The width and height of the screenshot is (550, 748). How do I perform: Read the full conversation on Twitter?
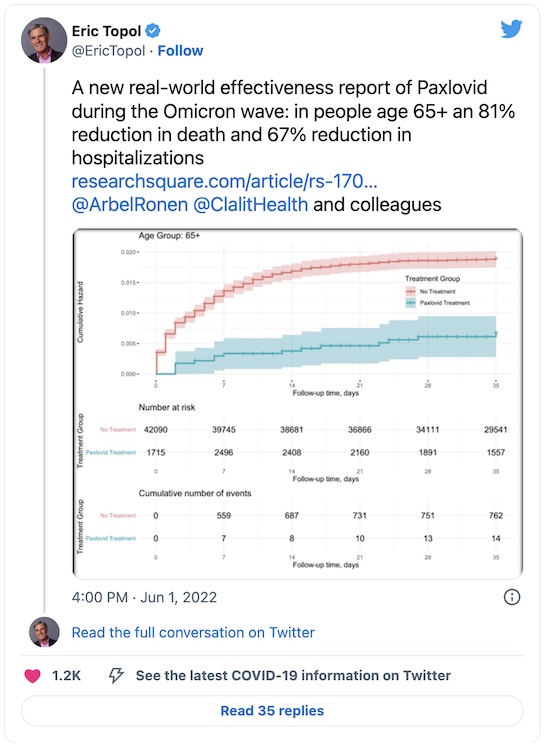pos(193,633)
